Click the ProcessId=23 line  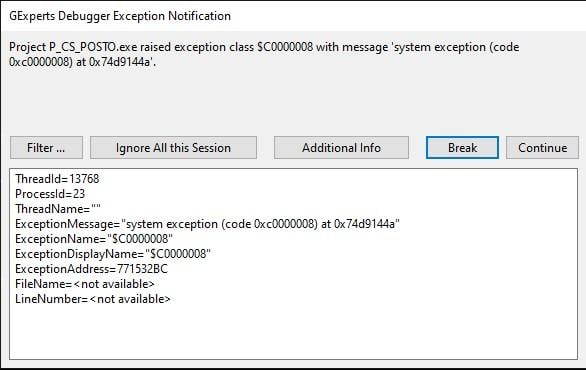50,194
